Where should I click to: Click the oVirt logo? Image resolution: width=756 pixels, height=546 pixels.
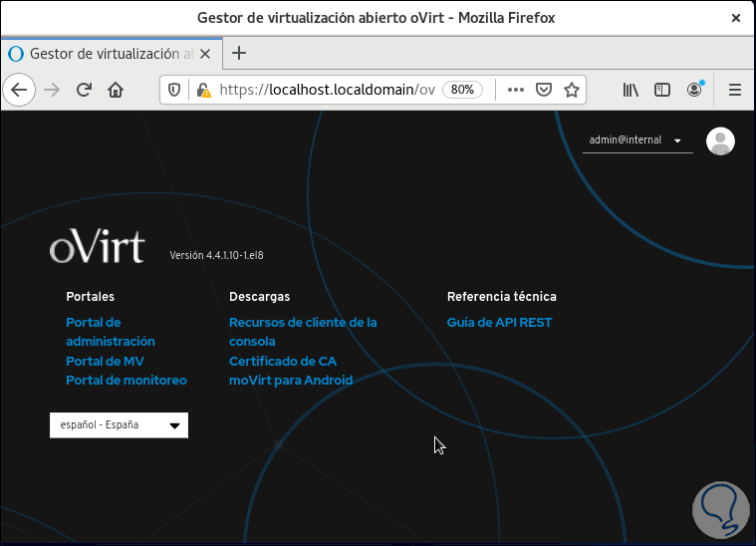98,246
